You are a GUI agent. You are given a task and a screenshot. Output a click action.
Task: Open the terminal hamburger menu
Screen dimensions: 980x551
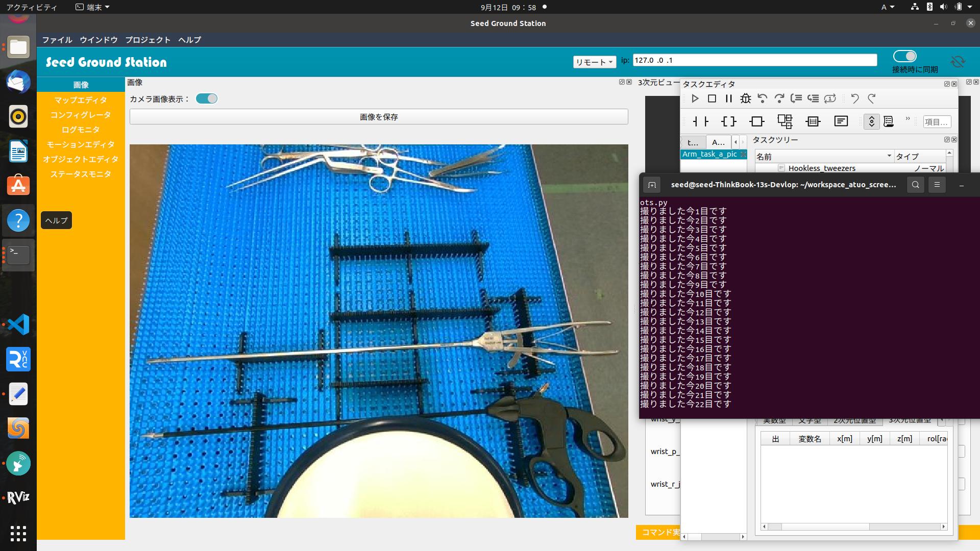(937, 185)
